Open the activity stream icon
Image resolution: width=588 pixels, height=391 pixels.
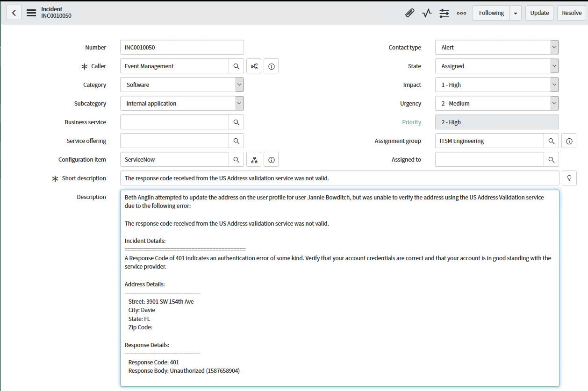pyautogui.click(x=426, y=13)
